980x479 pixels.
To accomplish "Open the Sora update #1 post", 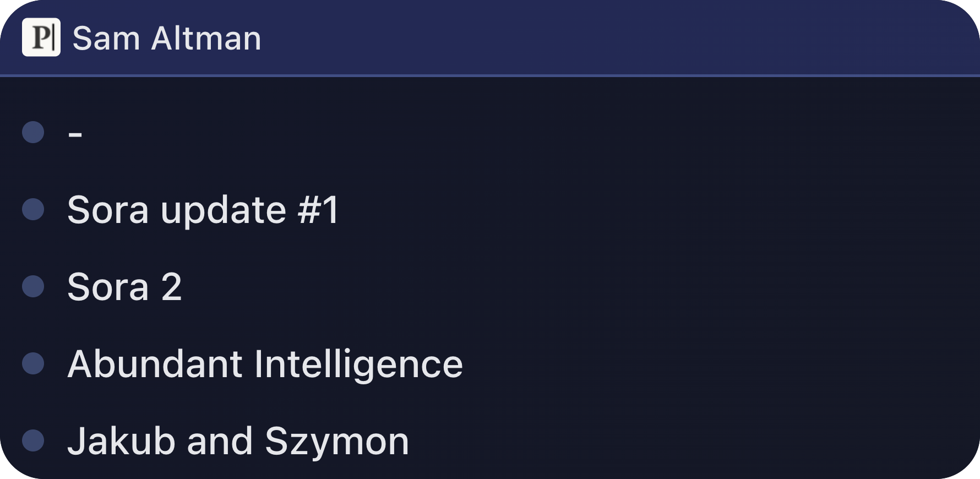I will click(203, 210).
